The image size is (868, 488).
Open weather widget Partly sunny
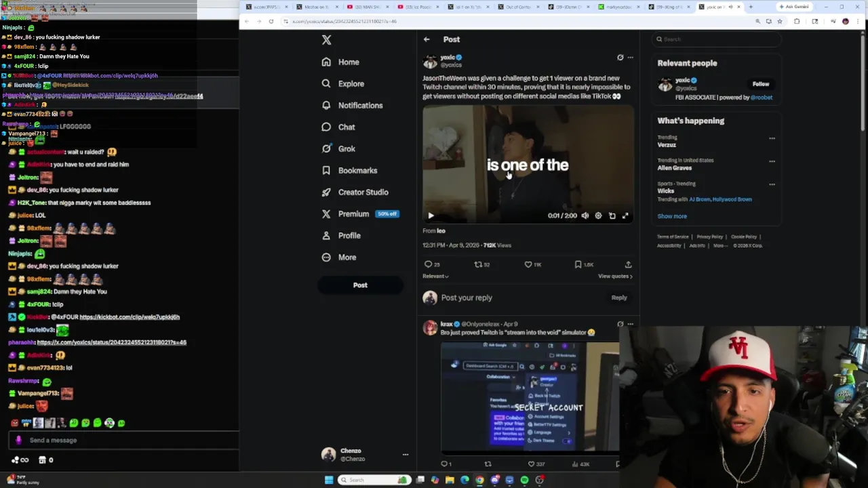click(22, 480)
